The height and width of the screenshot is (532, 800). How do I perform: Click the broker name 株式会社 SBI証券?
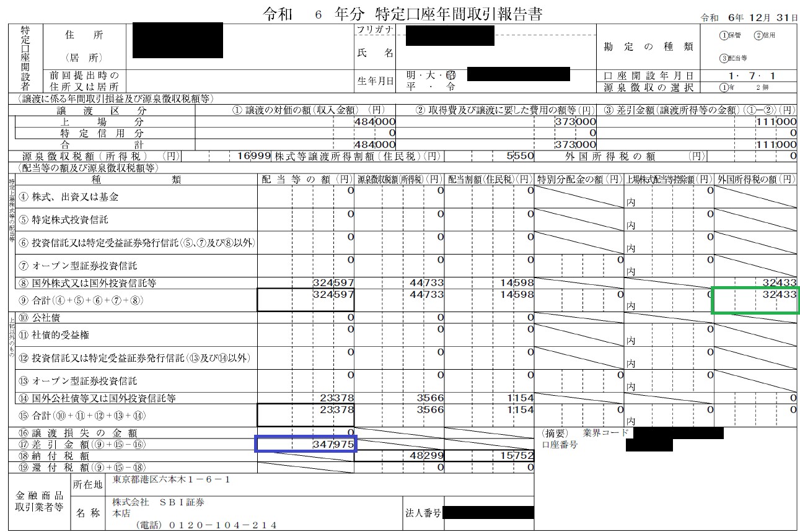(157, 502)
